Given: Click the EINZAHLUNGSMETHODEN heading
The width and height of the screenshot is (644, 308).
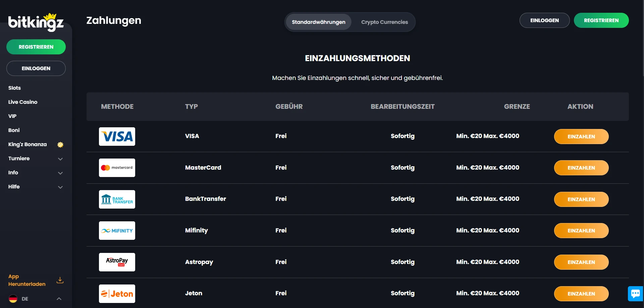Looking at the screenshot, I should [x=357, y=58].
